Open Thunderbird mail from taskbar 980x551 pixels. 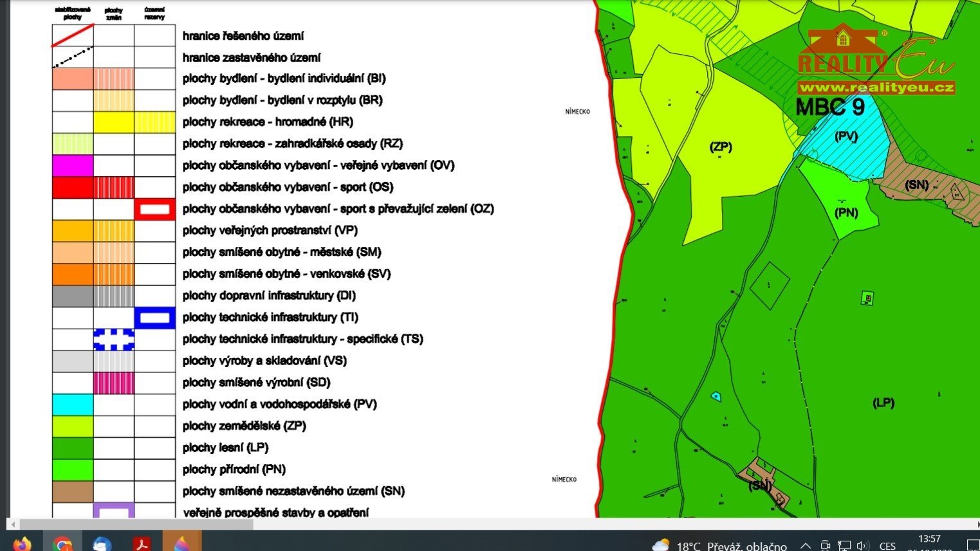(102, 544)
